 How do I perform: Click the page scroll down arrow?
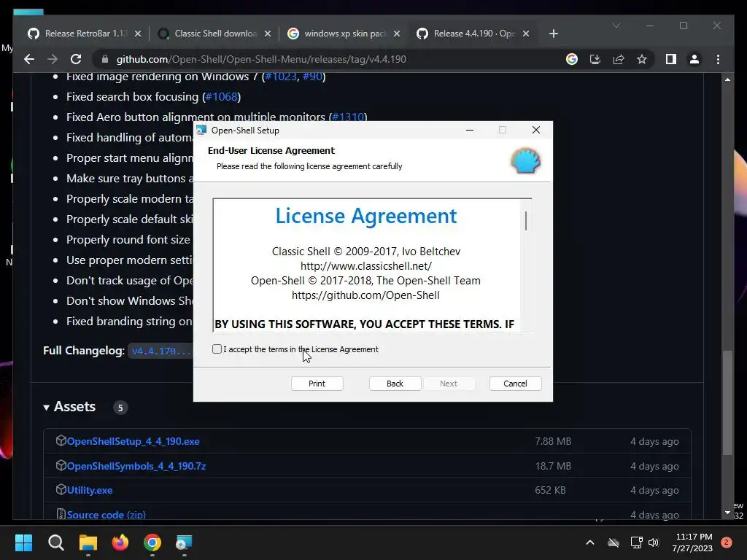727,513
